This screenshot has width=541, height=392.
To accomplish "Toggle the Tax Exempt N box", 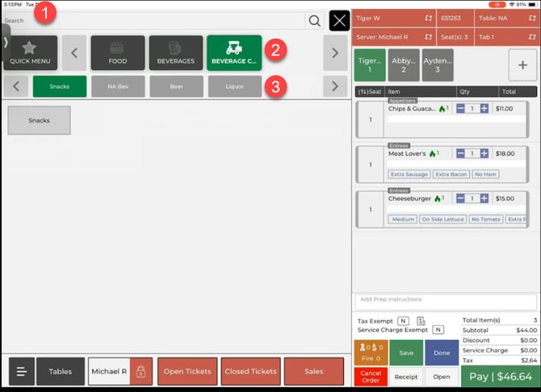I will (402, 321).
